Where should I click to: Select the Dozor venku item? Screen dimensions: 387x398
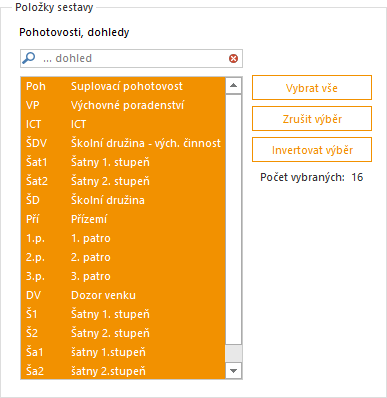pos(123,295)
